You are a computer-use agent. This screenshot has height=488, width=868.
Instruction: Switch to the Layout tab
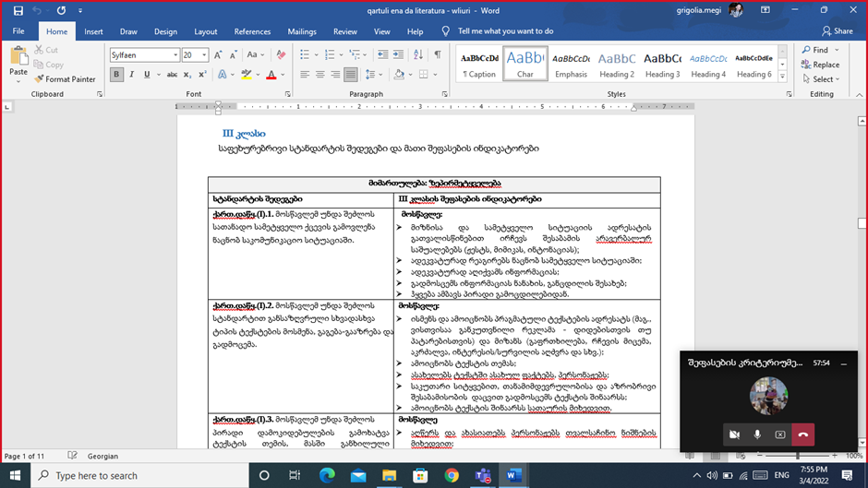[x=205, y=31]
